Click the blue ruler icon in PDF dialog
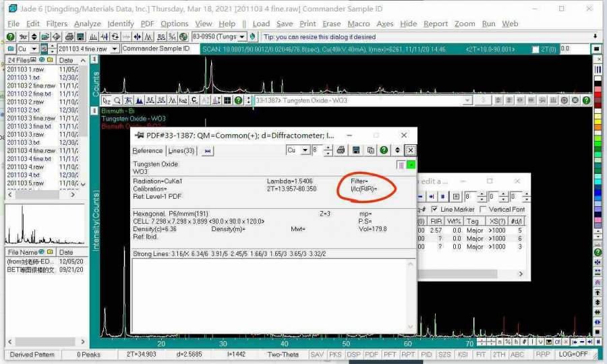607x364 pixels. 208,151
